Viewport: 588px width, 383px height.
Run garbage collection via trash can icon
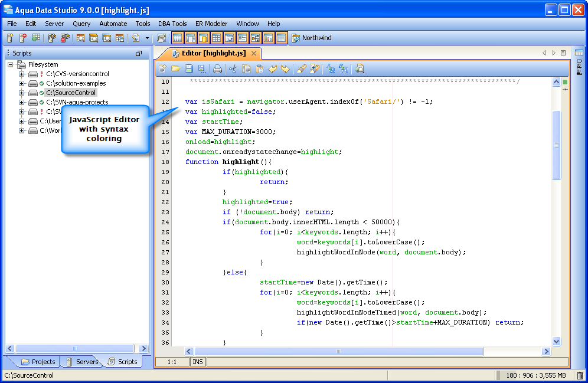[x=580, y=375]
